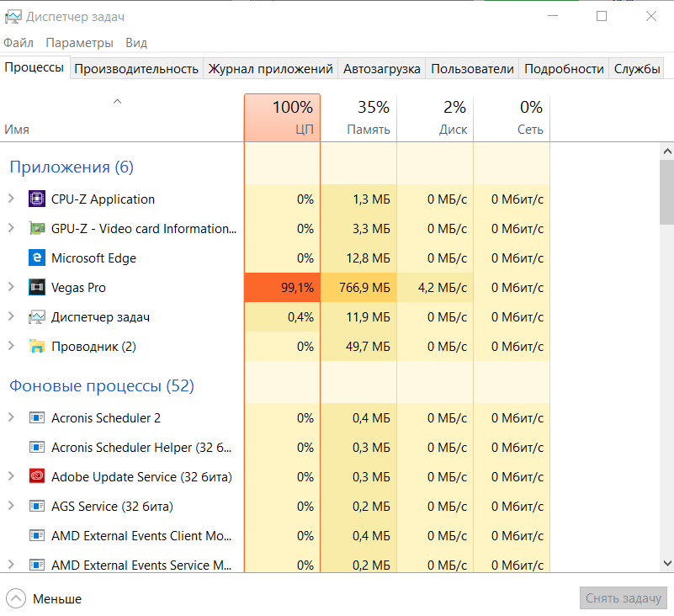Click the AMD External Events Service icon
The image size is (674, 616).
37,565
